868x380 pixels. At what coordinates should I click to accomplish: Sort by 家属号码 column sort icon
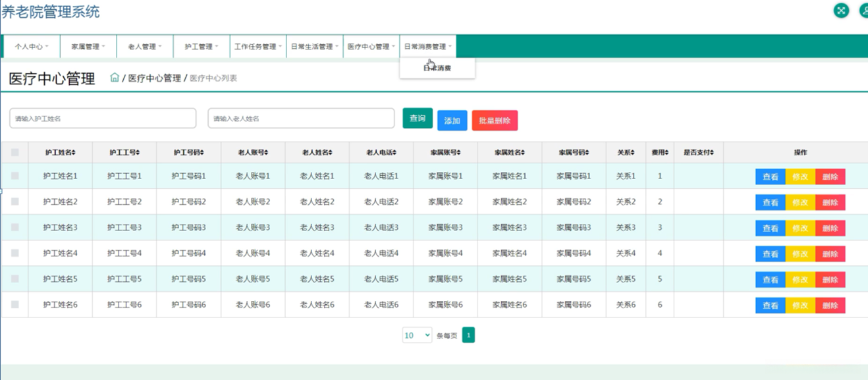[x=587, y=153]
